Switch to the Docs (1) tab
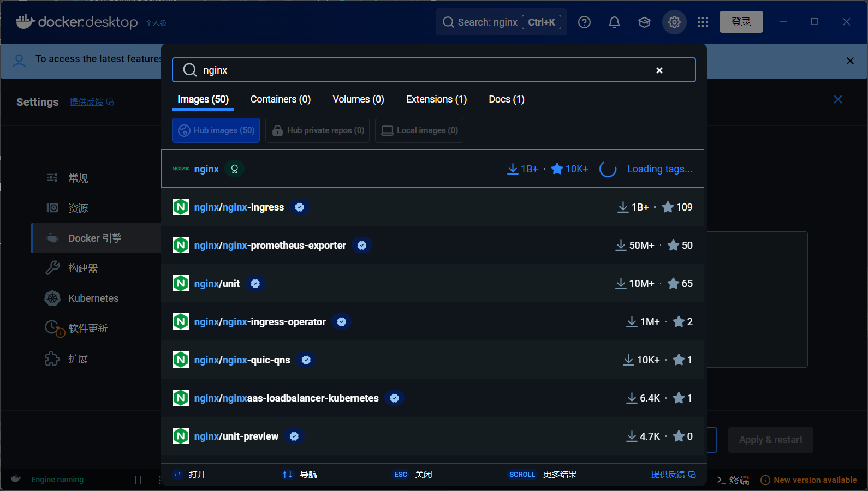Image resolution: width=868 pixels, height=491 pixels. [507, 99]
